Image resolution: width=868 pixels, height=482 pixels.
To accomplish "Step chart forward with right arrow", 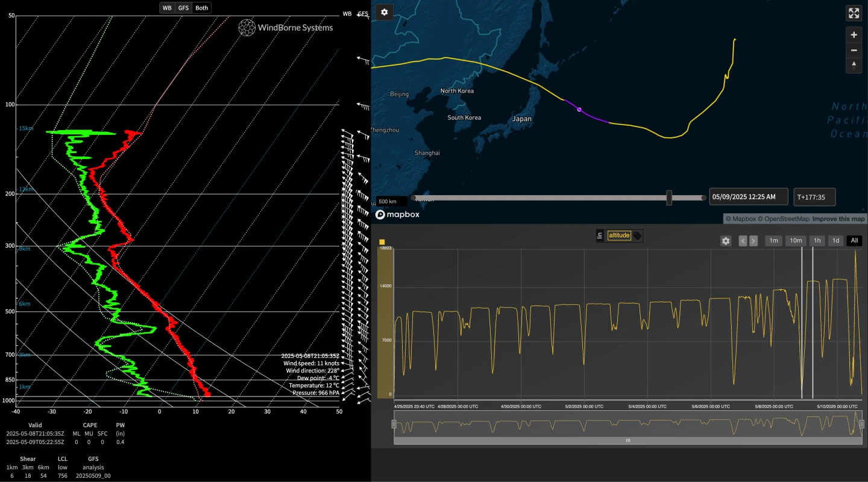I will [753, 241].
